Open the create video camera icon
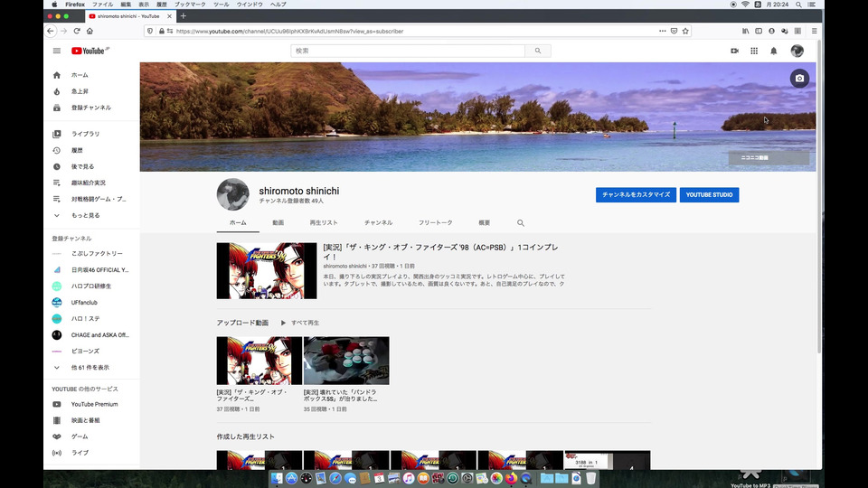868x488 pixels. coord(734,51)
